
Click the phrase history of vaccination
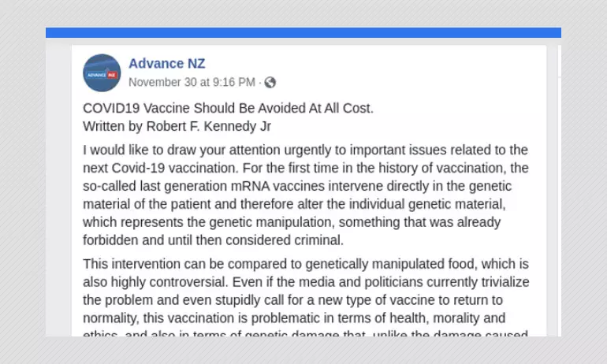[415, 168]
